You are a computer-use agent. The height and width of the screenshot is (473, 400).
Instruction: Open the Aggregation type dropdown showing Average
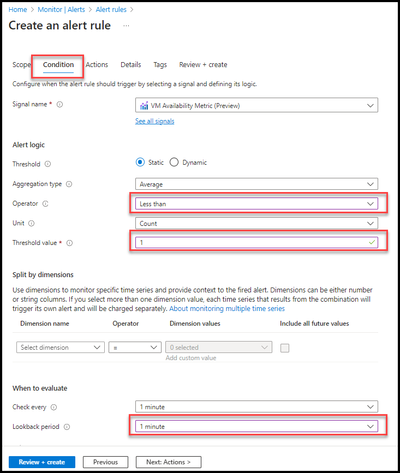257,184
